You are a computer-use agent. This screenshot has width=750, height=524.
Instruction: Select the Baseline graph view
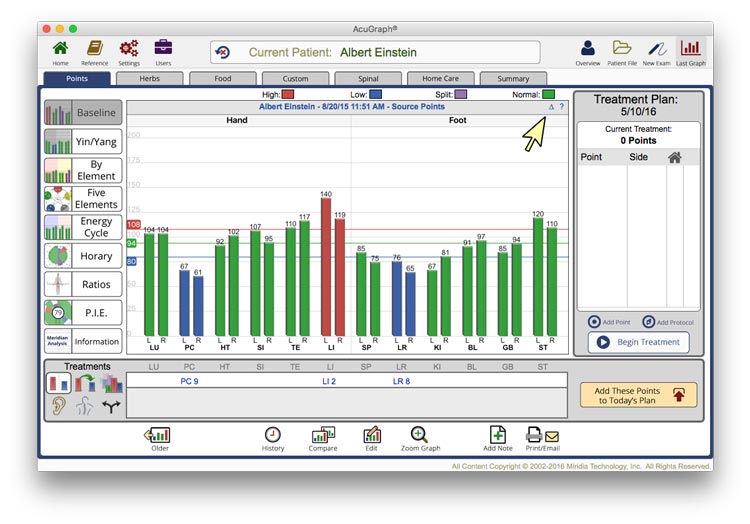tap(83, 112)
